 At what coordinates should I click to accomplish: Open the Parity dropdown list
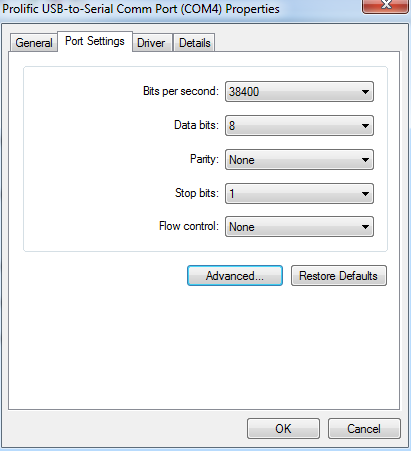click(x=299, y=160)
